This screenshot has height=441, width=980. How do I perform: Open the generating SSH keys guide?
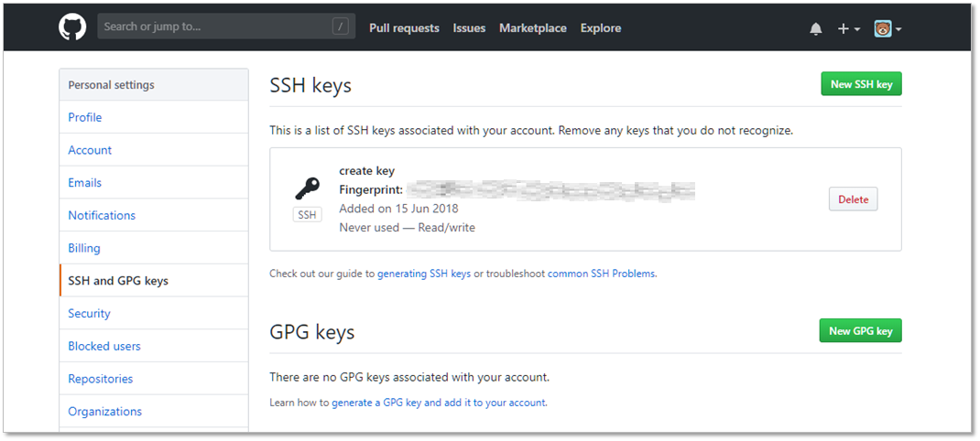tap(424, 274)
